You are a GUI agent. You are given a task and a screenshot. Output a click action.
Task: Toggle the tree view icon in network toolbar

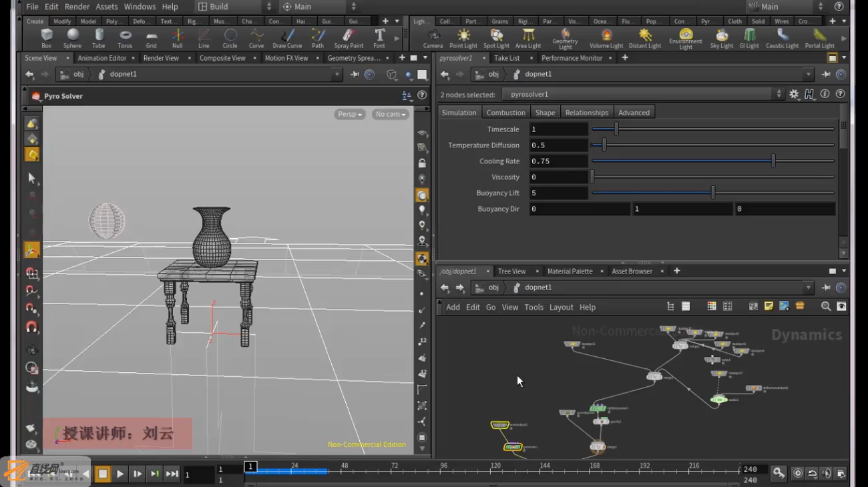pos(670,307)
